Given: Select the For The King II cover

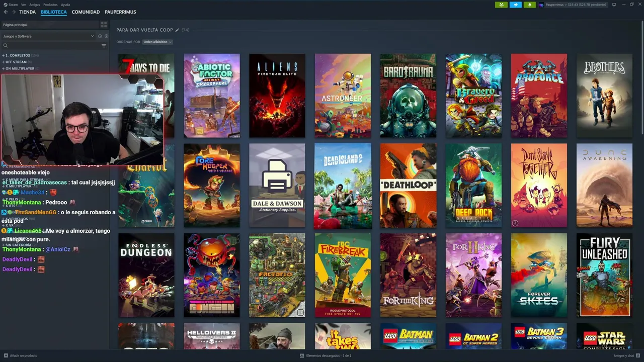Looking at the screenshot, I should pyautogui.click(x=473, y=275).
